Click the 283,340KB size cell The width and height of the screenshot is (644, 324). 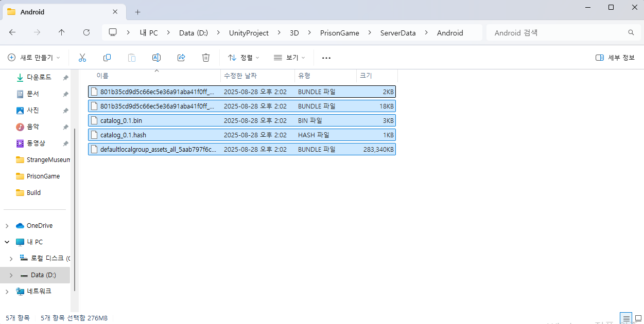point(378,149)
